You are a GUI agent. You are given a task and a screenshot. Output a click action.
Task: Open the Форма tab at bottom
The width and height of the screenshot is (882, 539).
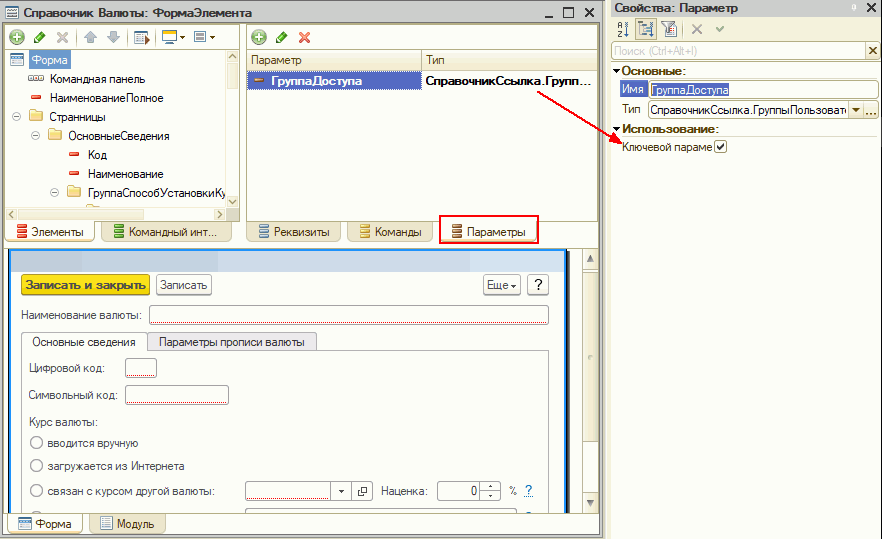coord(44,524)
